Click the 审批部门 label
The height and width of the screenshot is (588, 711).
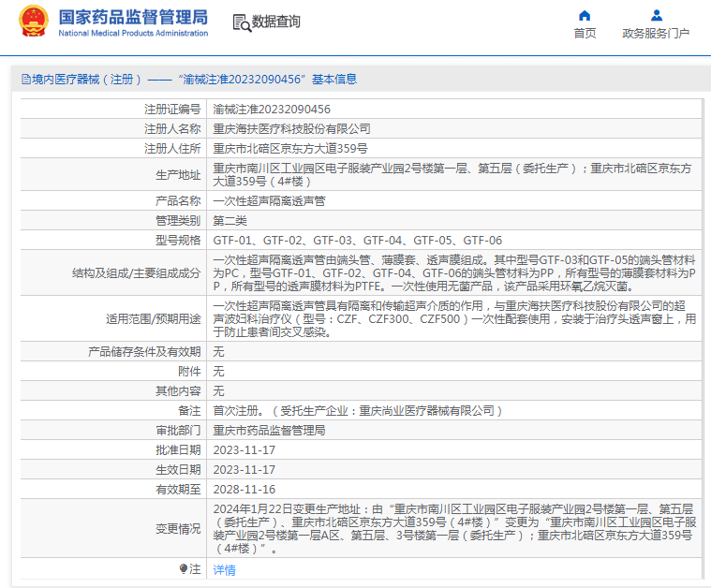[178, 430]
